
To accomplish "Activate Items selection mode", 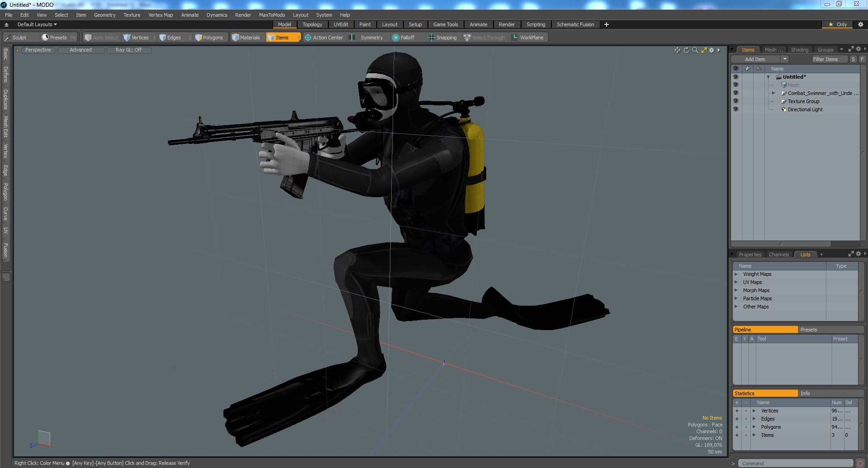I will (x=283, y=38).
